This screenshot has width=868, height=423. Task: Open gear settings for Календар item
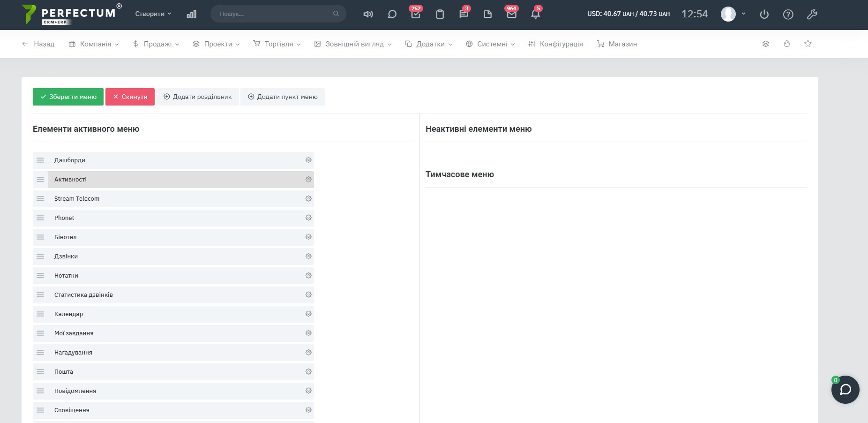tap(308, 314)
